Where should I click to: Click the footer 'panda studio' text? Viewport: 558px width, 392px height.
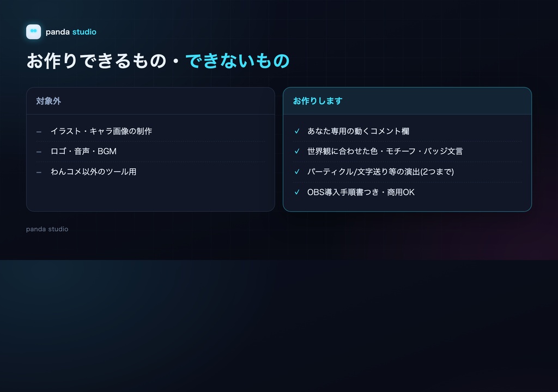(x=47, y=229)
